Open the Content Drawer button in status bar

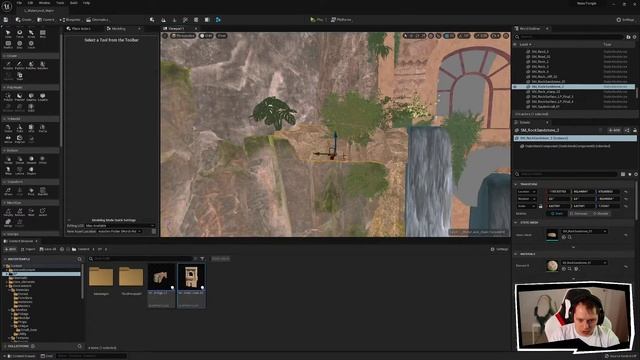(x=21, y=356)
